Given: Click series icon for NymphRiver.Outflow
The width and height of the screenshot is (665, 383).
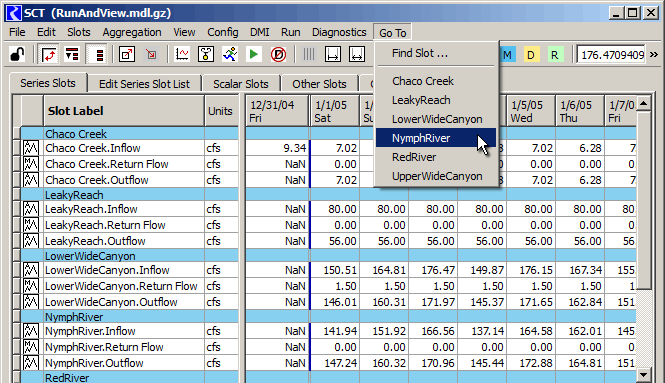Looking at the screenshot, I should (31, 363).
